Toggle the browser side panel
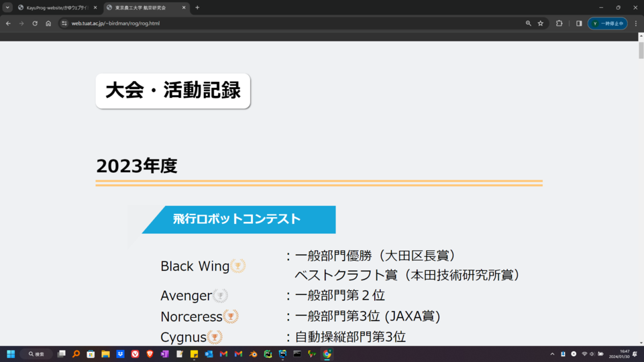This screenshot has width=644, height=362. (x=579, y=23)
